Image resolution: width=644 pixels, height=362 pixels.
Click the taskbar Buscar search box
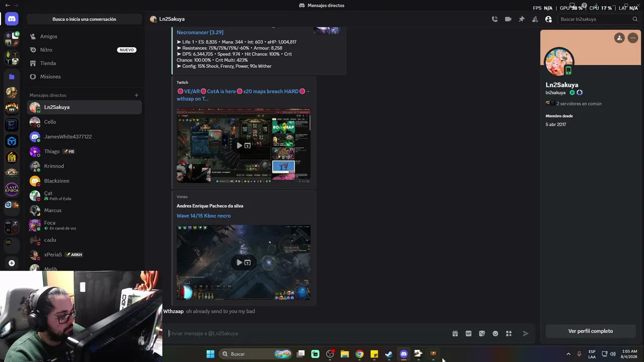257,354
